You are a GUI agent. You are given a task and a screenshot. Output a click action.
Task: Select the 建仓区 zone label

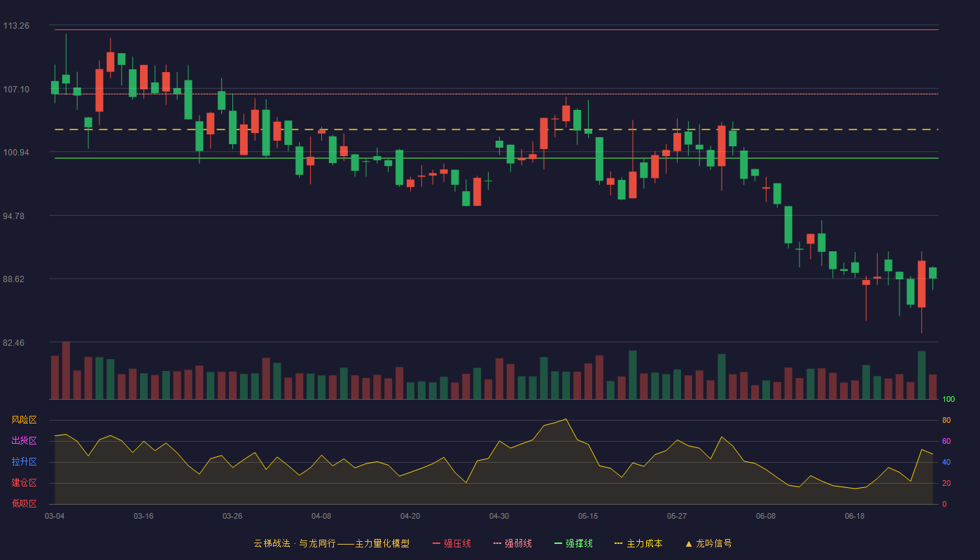tap(24, 483)
